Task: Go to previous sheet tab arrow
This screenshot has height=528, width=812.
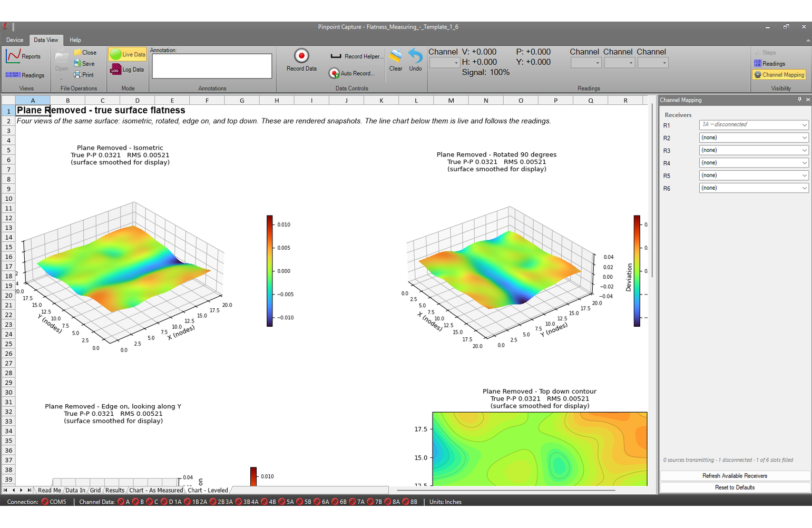Action: pyautogui.click(x=14, y=490)
